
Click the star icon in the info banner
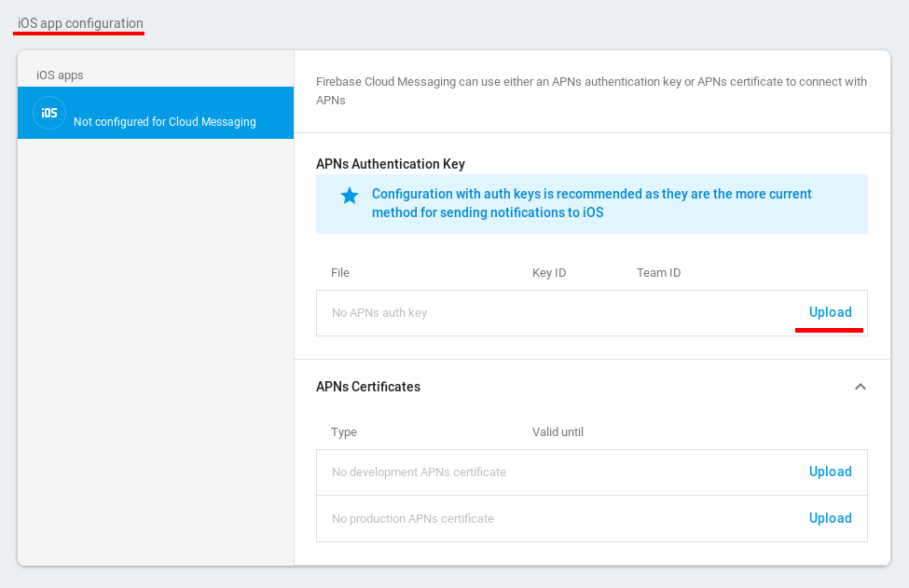click(x=350, y=196)
